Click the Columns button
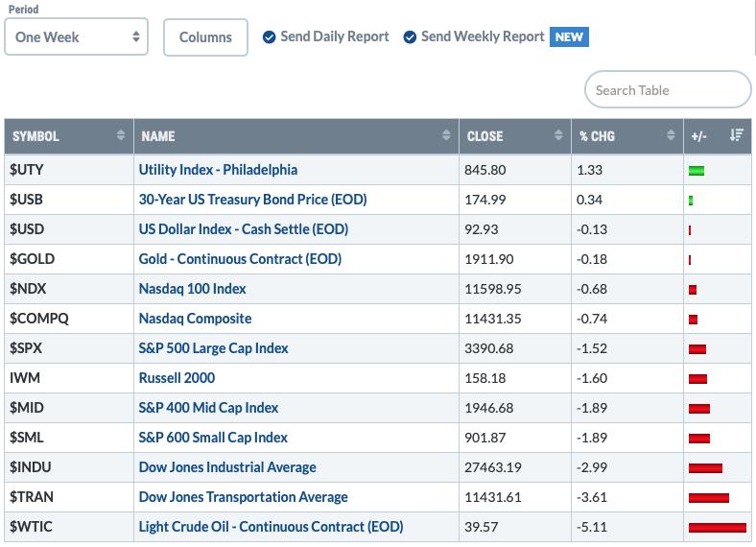Image resolution: width=756 pixels, height=547 pixels. pyautogui.click(x=205, y=37)
